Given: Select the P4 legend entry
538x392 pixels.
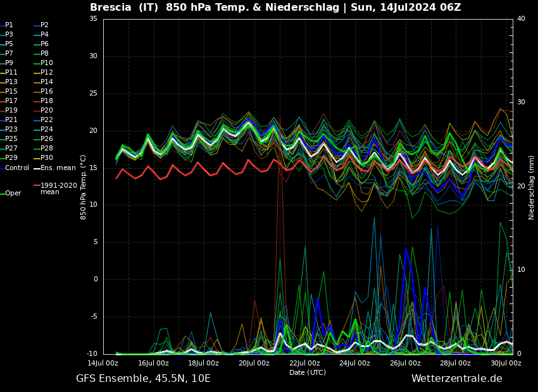Looking at the screenshot, I should click(x=44, y=35).
